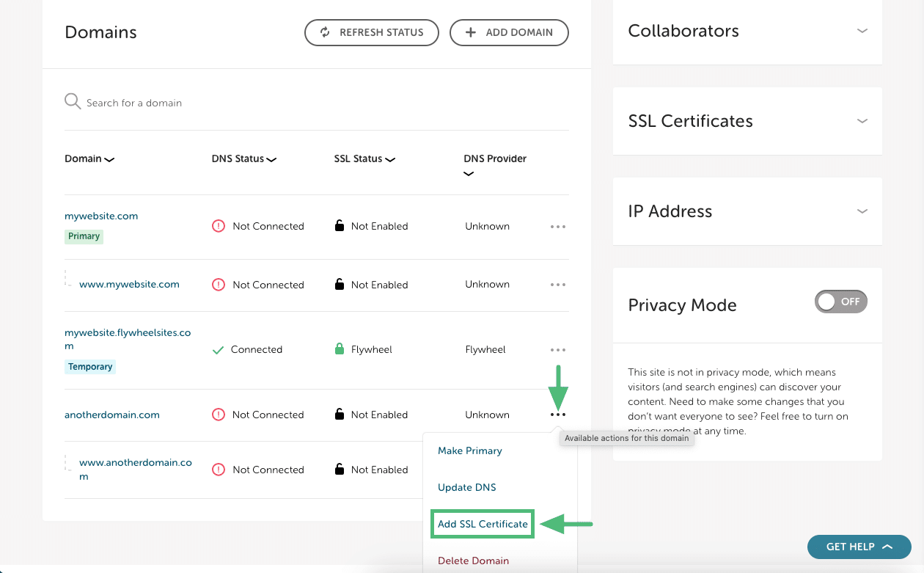Expand the SSL Certificates panel

coord(862,120)
